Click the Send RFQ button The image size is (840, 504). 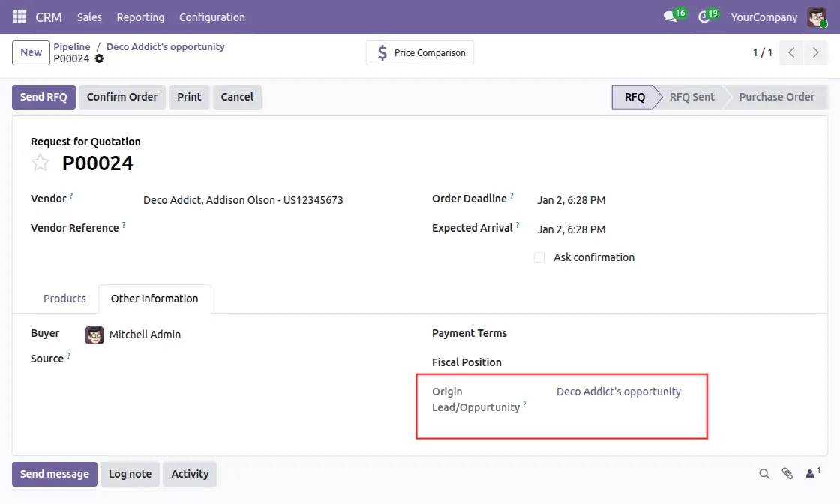pyautogui.click(x=43, y=97)
